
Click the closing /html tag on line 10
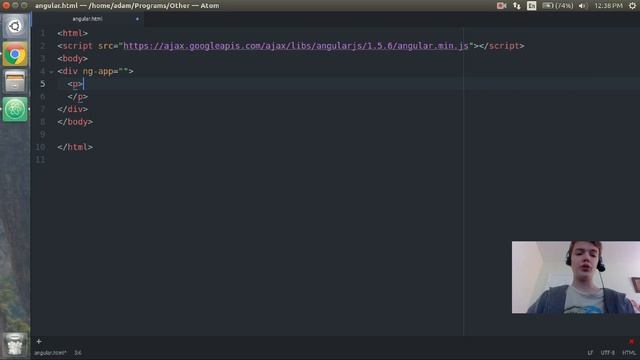(x=75, y=147)
